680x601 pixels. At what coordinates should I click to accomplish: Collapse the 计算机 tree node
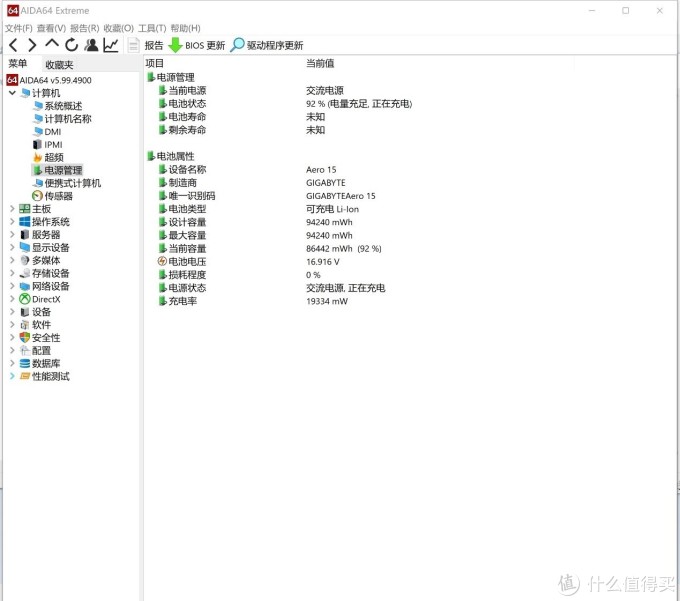(12, 93)
